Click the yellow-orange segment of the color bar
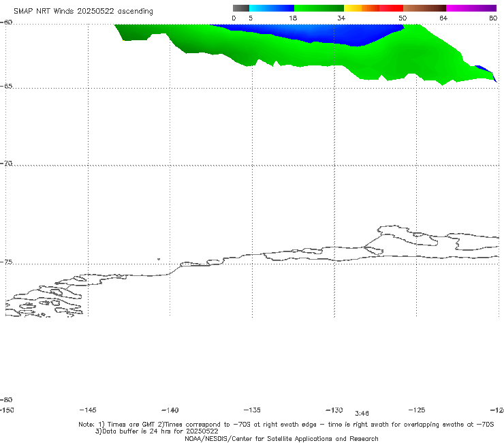 click(x=362, y=8)
